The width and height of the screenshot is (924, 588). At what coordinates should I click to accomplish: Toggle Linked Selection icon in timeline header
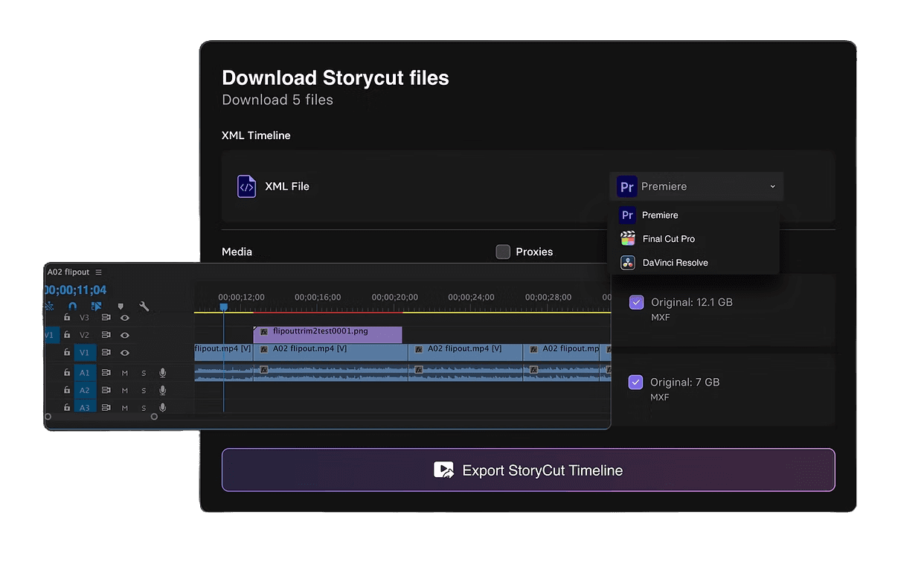(97, 306)
